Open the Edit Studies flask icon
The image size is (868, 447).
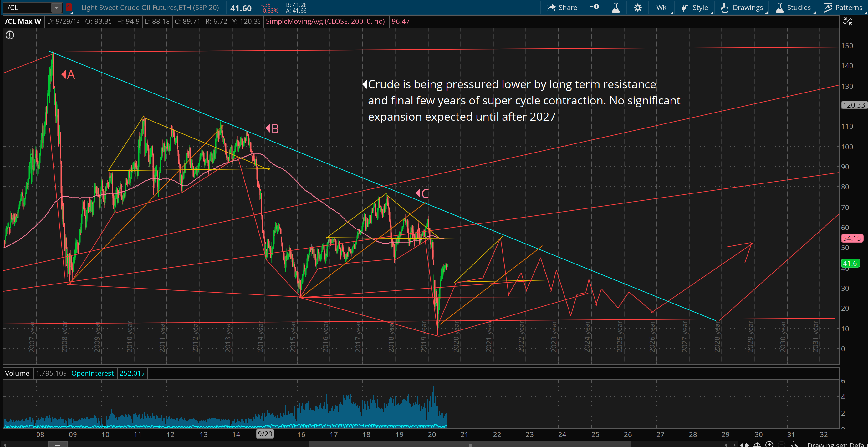(x=615, y=8)
